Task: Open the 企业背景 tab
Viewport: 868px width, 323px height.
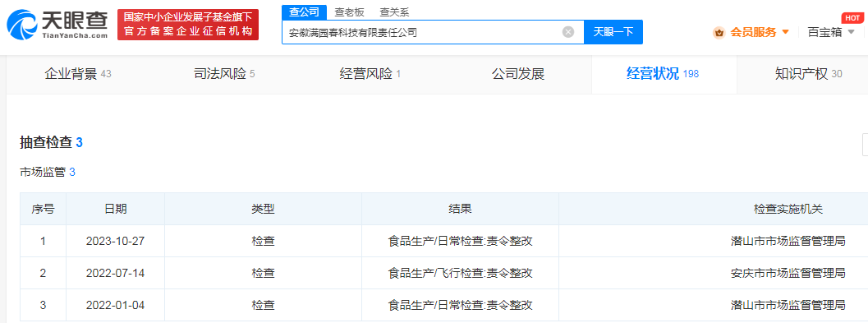Action: tap(78, 74)
